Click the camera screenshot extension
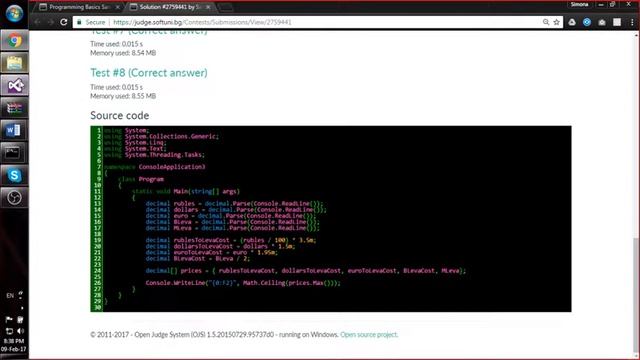 (x=602, y=22)
